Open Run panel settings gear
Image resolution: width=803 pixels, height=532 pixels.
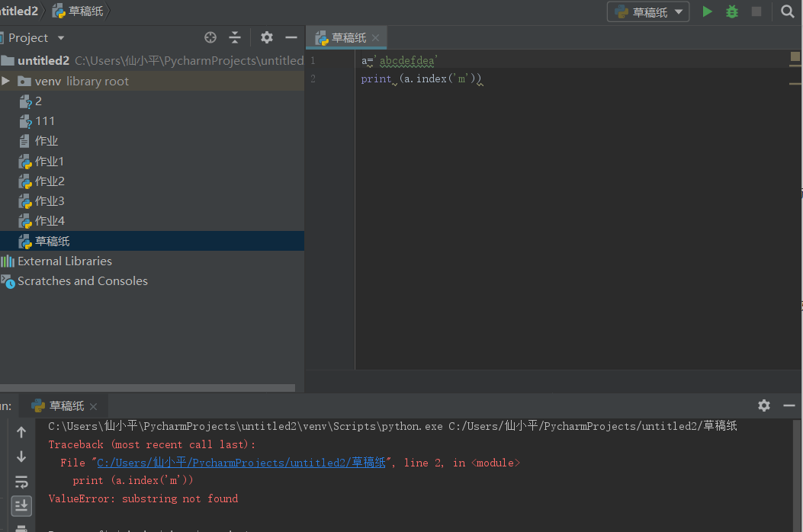pos(764,405)
